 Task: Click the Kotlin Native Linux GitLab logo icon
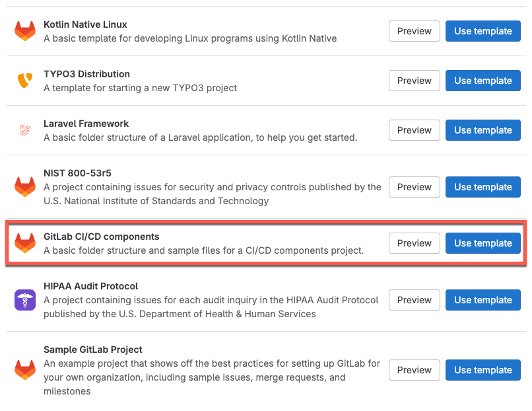(24, 31)
